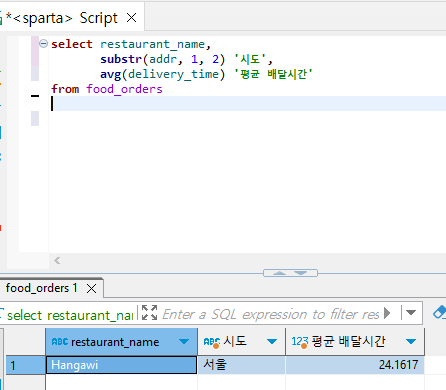Click the substr function in the editor
Image resolution: width=446 pixels, height=390 pixels.
pyautogui.click(x=121, y=59)
